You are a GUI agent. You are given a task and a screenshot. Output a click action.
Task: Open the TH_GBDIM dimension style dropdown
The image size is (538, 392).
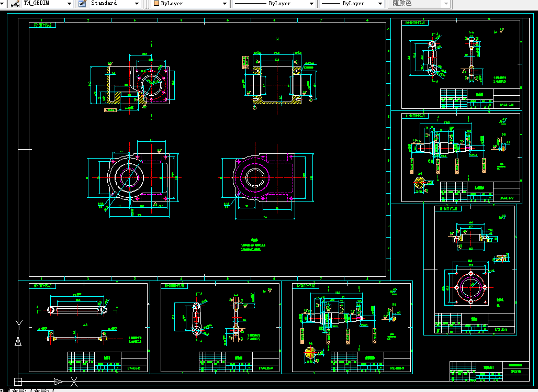pos(69,4)
